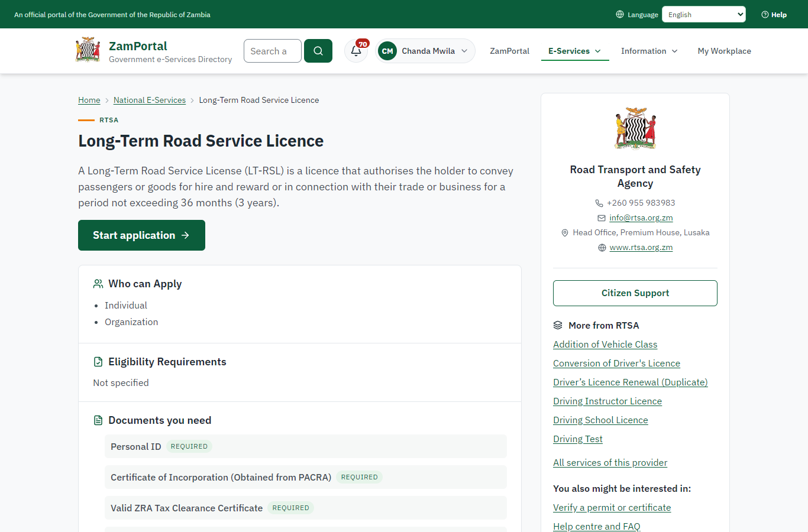Click into the Search input field
This screenshot has height=532, width=808.
273,51
